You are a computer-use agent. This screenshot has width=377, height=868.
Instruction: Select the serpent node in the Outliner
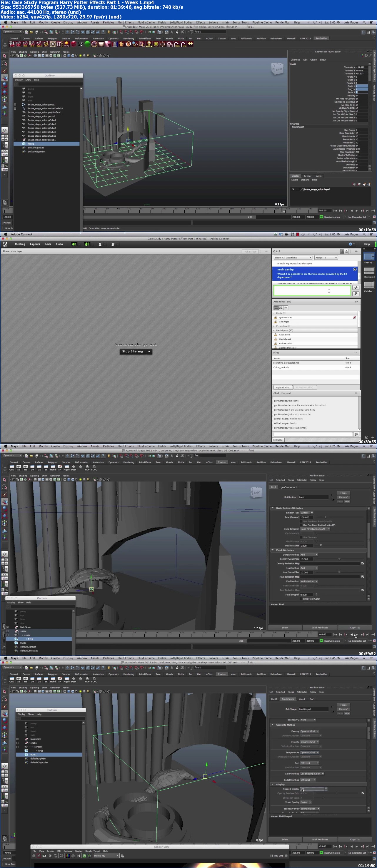tap(38, 747)
